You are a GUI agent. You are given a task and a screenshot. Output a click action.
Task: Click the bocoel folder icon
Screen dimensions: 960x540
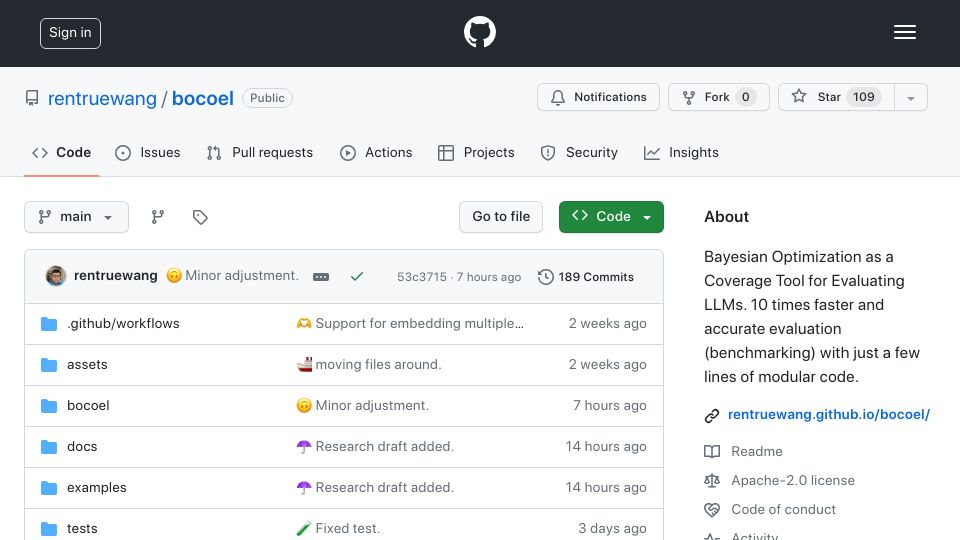tap(49, 406)
